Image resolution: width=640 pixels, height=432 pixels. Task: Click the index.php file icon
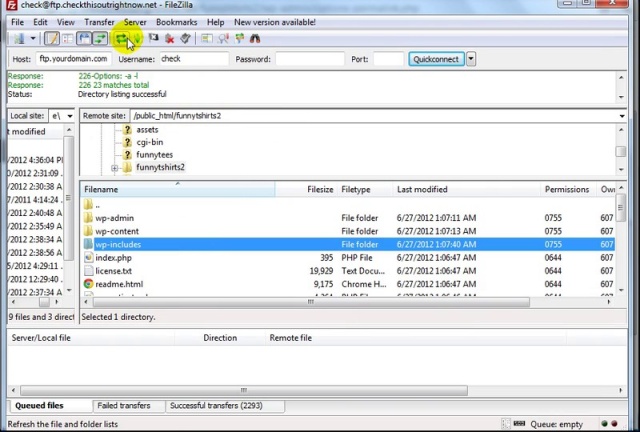88,258
